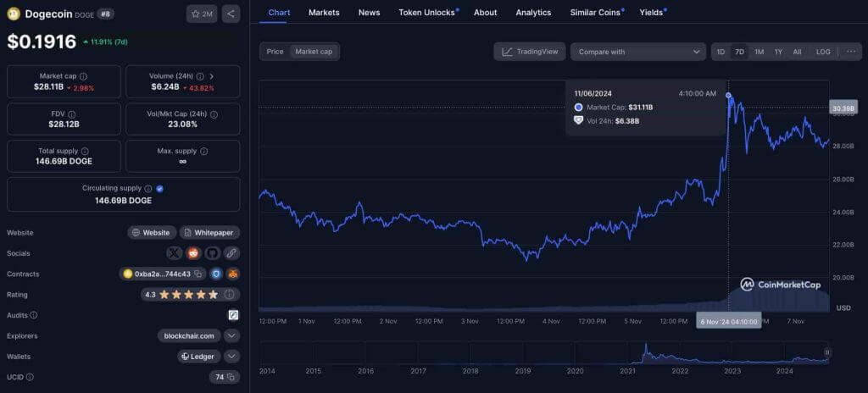Screen dimensions: 868x393
Task: Click info icon next to Circulating supply
Action: pyautogui.click(x=149, y=188)
